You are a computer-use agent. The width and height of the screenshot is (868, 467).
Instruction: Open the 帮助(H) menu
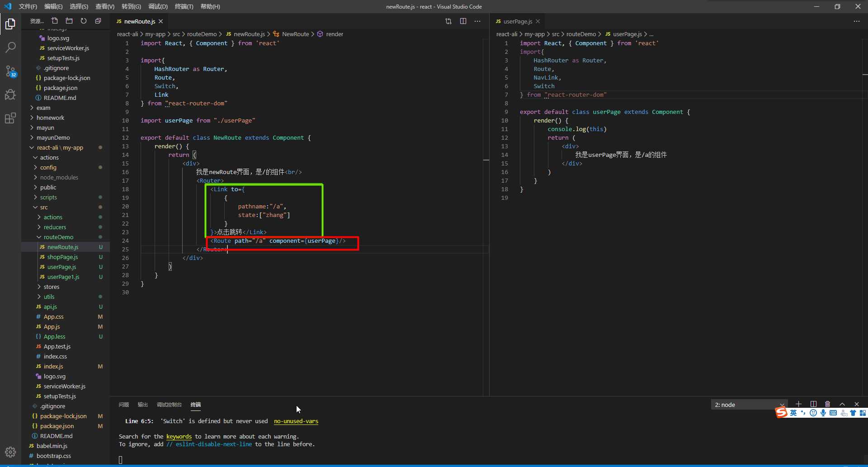(210, 6)
